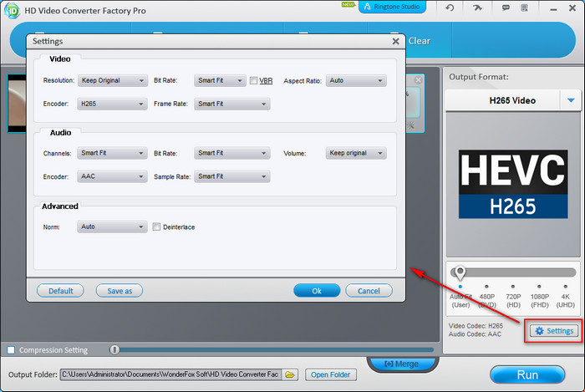Click the Settings gear button
The width and height of the screenshot is (585, 392).
[554, 331]
